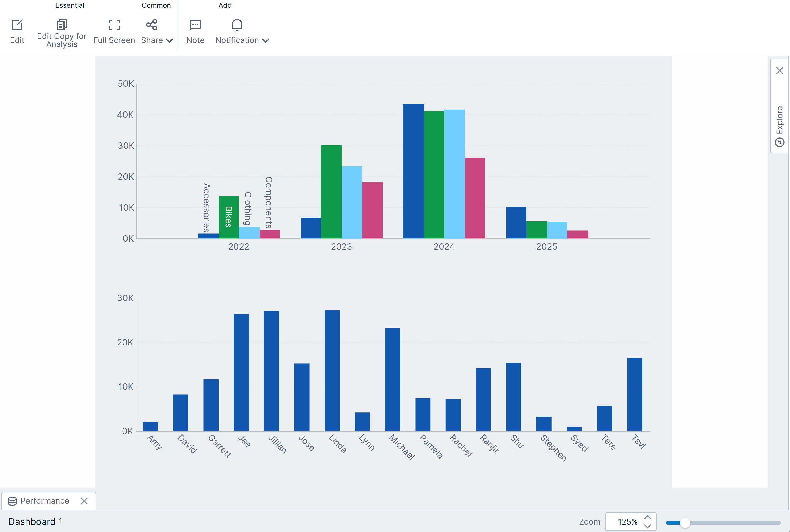
Task: Expand the Notification dropdown chevron
Action: 266,41
